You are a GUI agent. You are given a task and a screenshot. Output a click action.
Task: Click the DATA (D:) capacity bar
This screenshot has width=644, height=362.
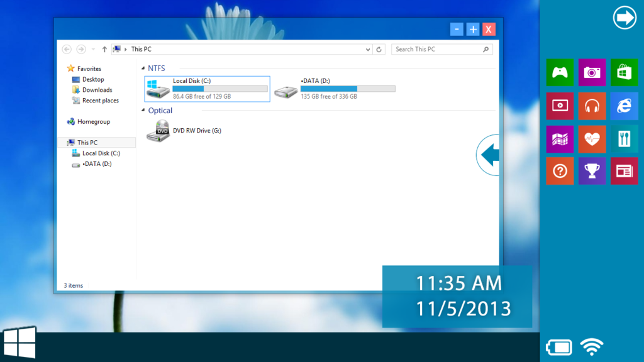tap(348, 89)
